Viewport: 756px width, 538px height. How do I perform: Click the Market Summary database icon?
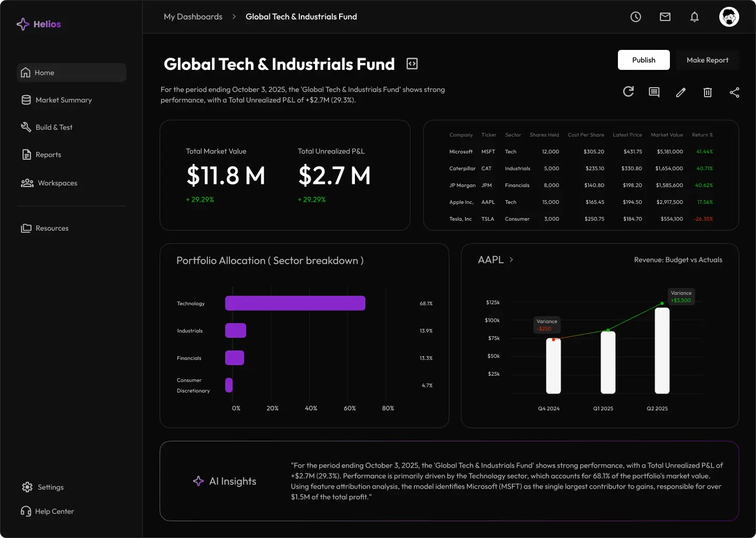(x=26, y=100)
